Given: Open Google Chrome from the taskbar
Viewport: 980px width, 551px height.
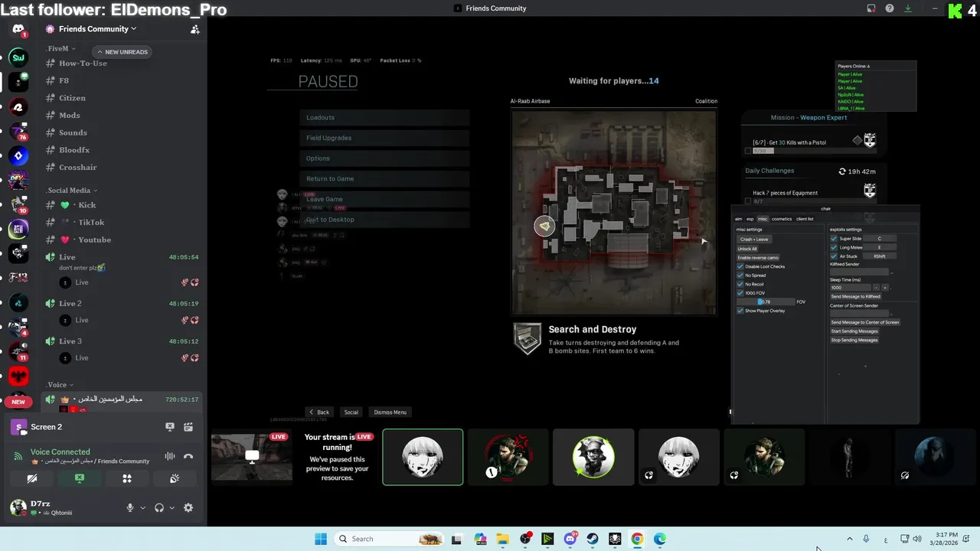Looking at the screenshot, I should coord(637,539).
